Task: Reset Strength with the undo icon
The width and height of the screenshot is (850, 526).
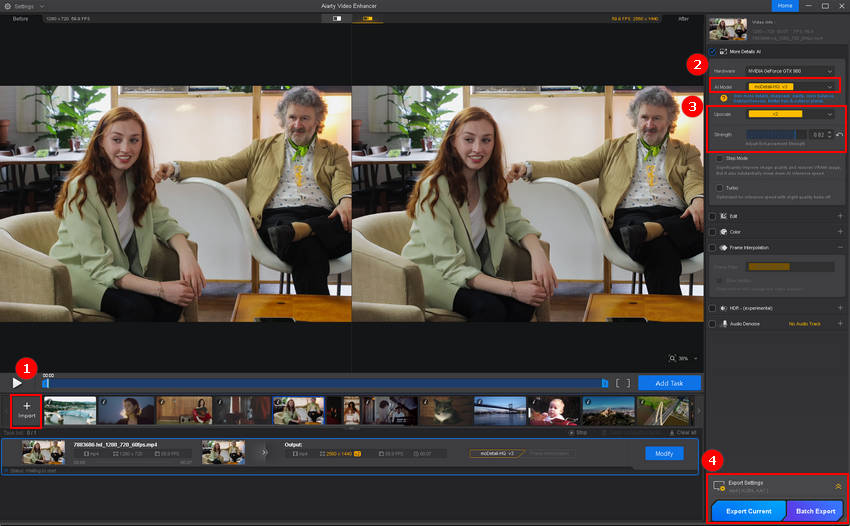Action: 839,134
